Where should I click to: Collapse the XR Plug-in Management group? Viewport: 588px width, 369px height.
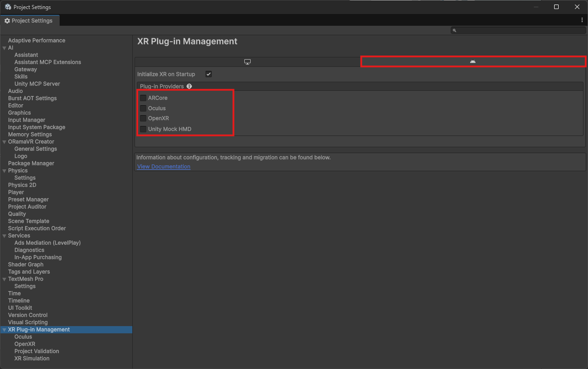tap(5, 330)
